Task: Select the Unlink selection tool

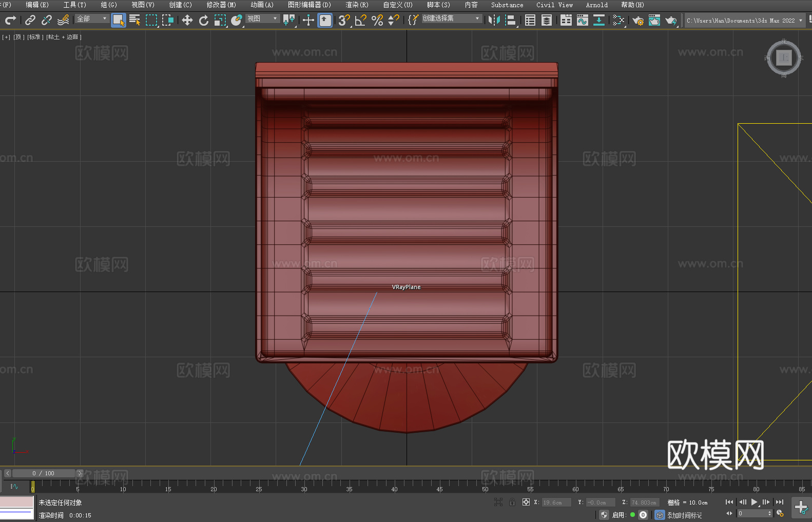Action: coord(47,20)
